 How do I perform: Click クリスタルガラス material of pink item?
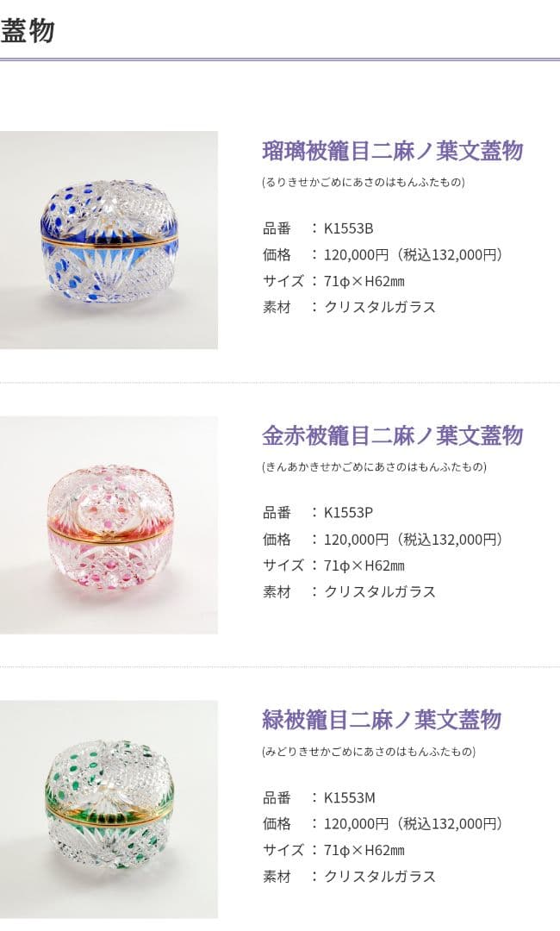click(380, 591)
